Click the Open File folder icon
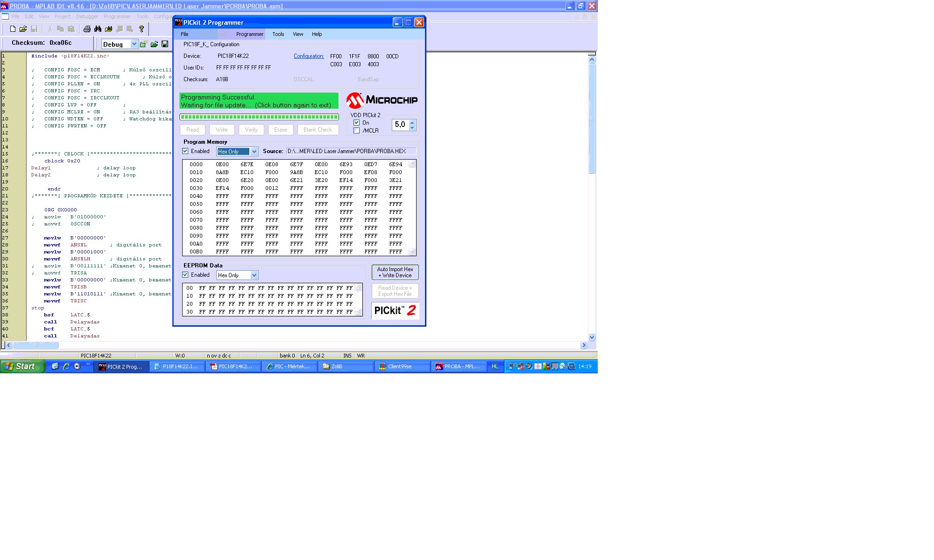 pyautogui.click(x=23, y=29)
